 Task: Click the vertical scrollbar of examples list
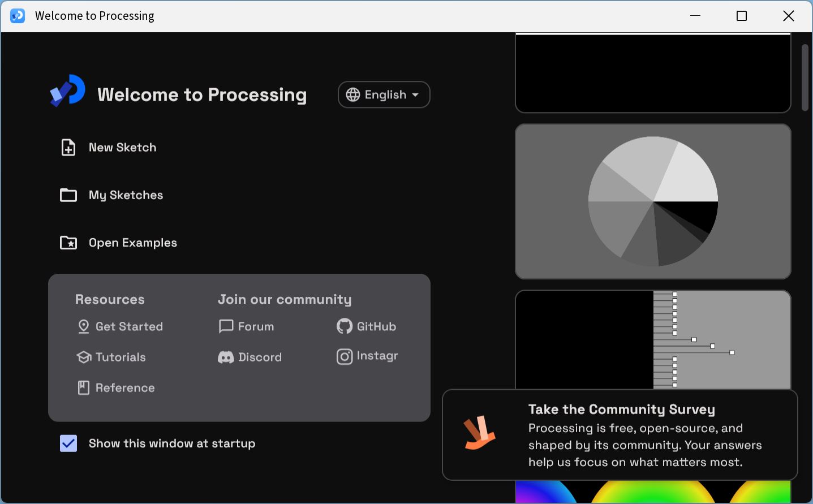click(805, 77)
